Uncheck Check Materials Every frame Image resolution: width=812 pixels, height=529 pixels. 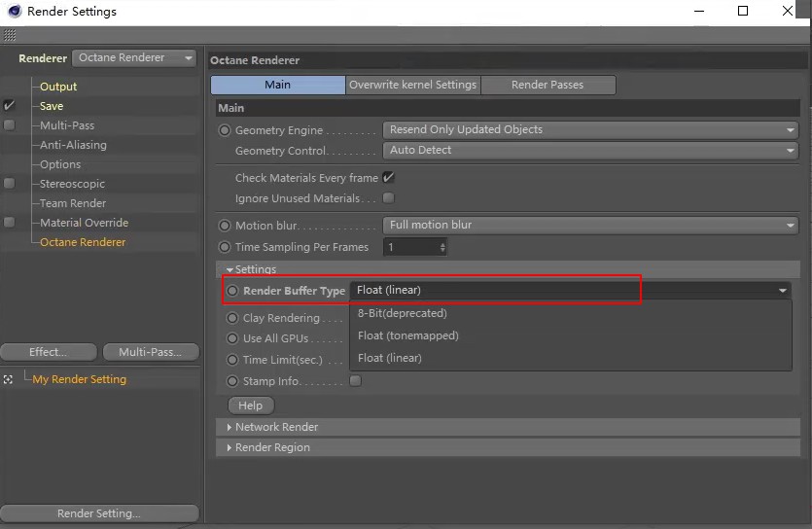(388, 178)
